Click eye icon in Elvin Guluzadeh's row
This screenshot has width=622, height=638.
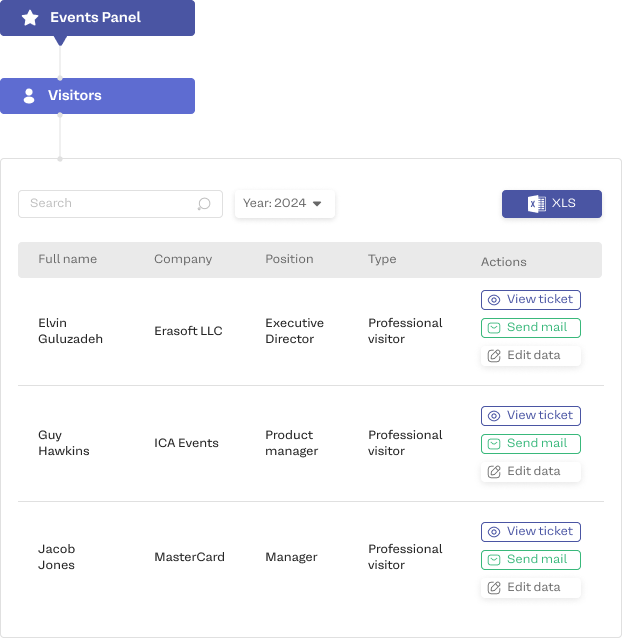tap(494, 300)
